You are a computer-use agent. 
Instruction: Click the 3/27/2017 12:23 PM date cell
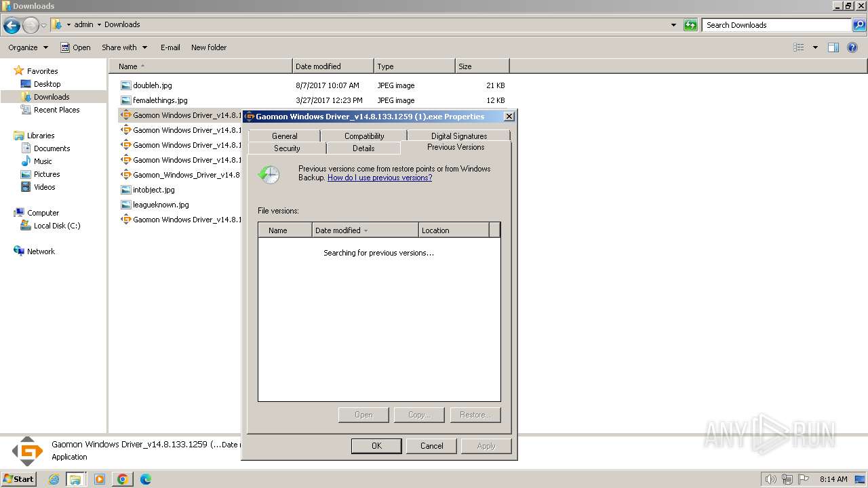tap(329, 100)
